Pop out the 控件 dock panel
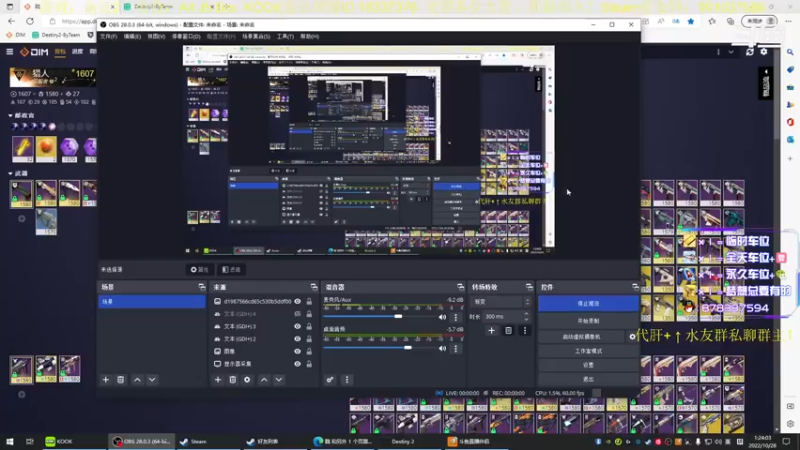Screen dimensions: 800x450 (635, 287)
